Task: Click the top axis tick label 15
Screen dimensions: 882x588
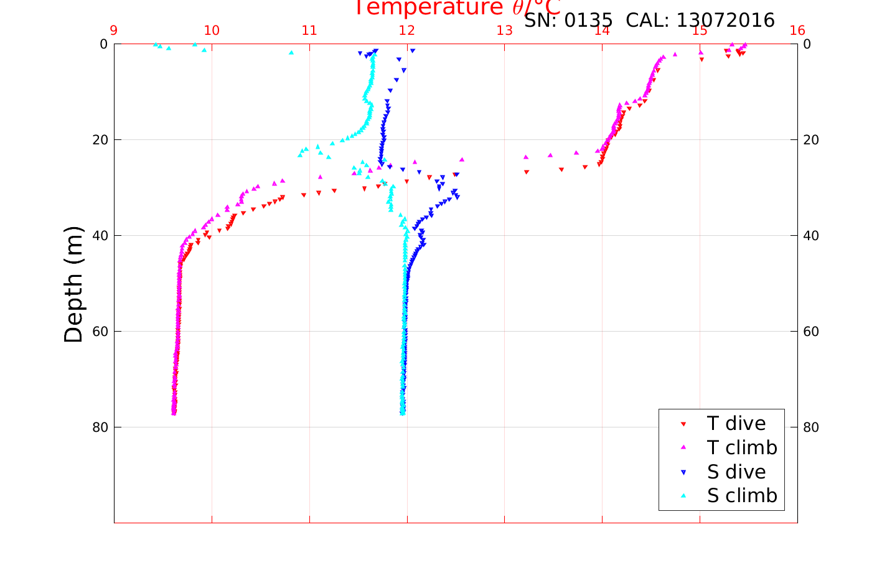Action: pyautogui.click(x=700, y=30)
